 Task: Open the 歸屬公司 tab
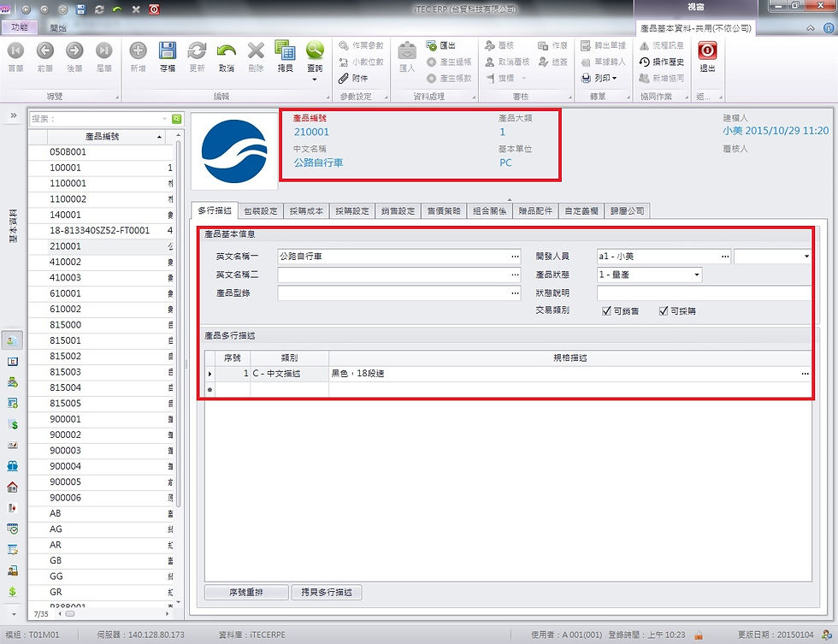628,211
